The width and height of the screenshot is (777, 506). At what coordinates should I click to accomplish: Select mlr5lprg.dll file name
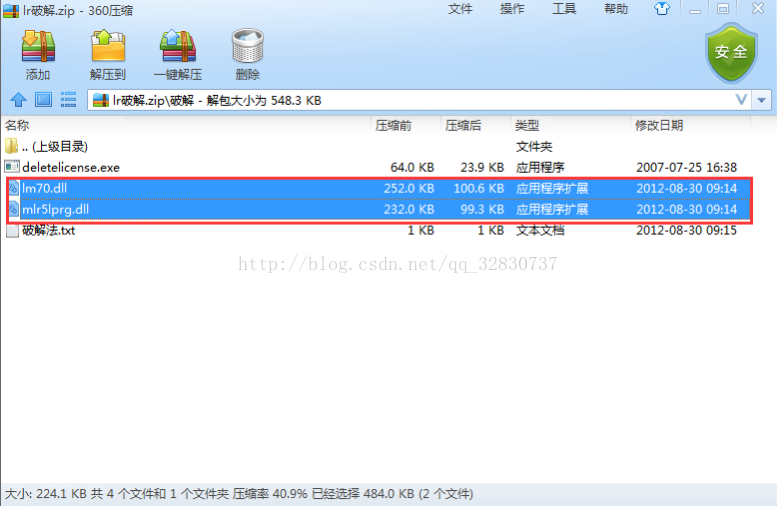coord(56,210)
